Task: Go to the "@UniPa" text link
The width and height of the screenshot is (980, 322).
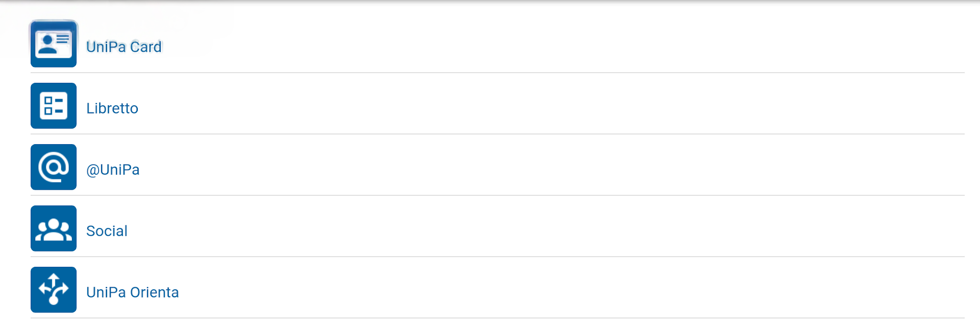Action: click(x=113, y=170)
